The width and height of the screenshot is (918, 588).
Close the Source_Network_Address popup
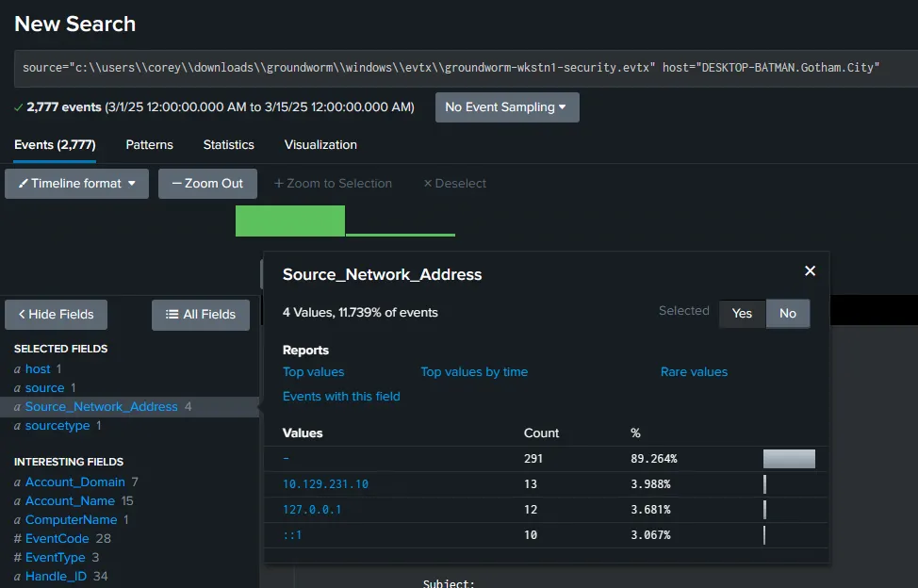pyautogui.click(x=810, y=270)
